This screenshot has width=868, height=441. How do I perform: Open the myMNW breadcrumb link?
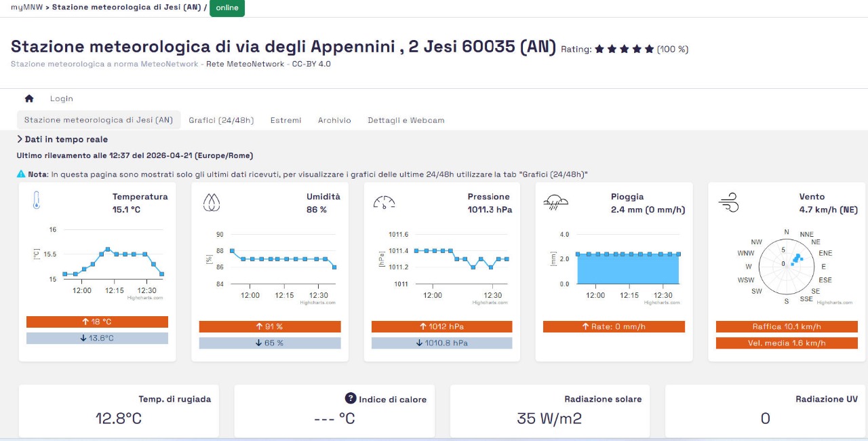pos(25,7)
